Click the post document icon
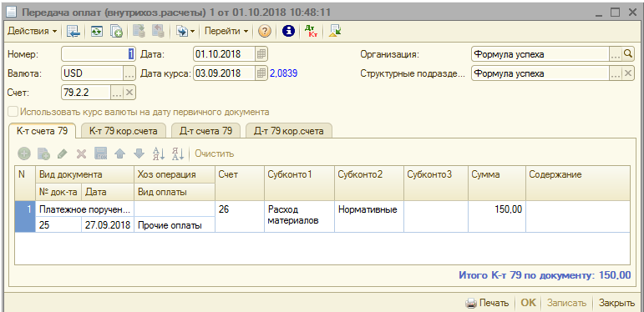 tap(139, 31)
